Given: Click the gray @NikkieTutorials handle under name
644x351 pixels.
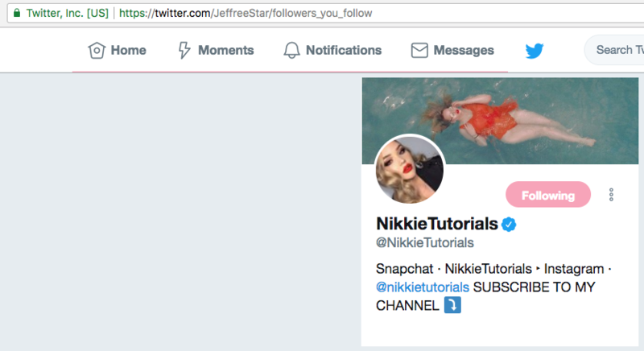Looking at the screenshot, I should [424, 243].
